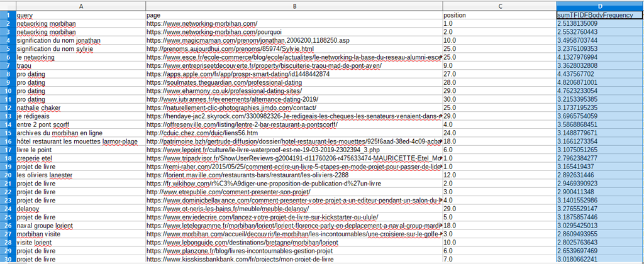
Task: Select value 4.1327976994
Action: 600,57
